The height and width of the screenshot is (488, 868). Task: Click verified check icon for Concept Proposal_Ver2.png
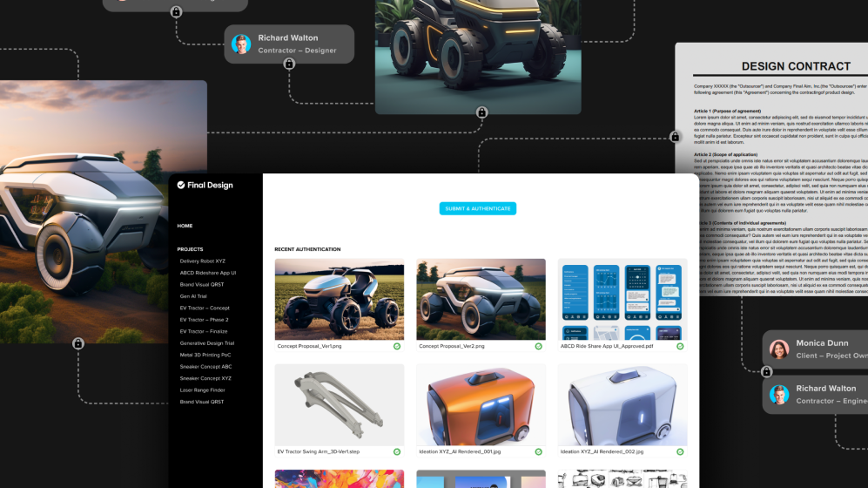(x=539, y=346)
